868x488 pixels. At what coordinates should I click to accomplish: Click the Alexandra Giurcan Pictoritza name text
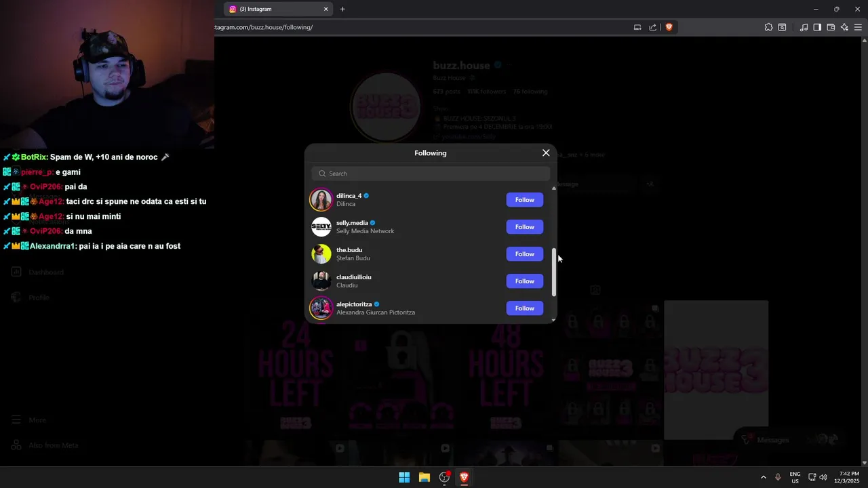click(x=376, y=312)
